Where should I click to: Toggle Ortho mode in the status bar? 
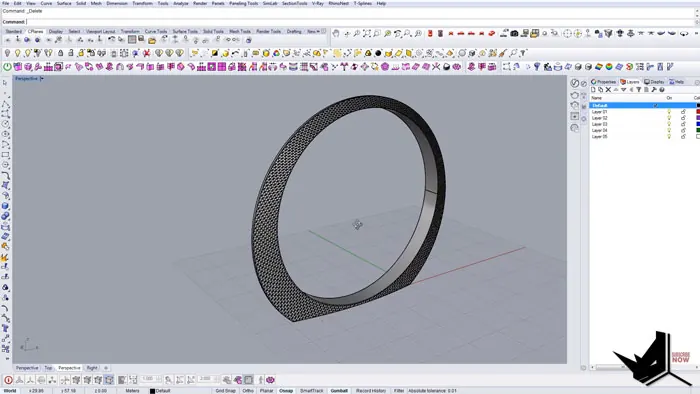click(248, 390)
